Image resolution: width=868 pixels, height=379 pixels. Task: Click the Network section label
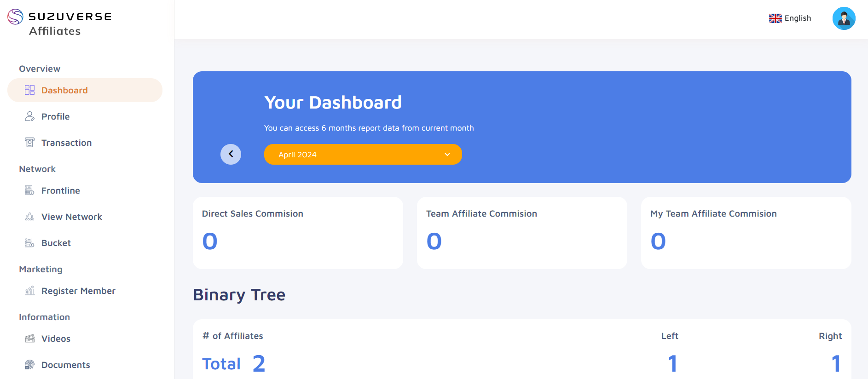[37, 169]
